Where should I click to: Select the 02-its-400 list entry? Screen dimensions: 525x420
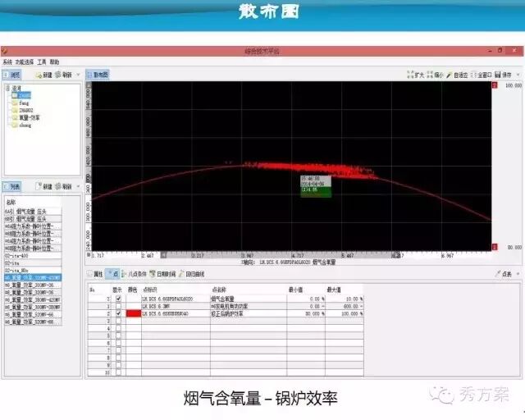click(x=33, y=256)
